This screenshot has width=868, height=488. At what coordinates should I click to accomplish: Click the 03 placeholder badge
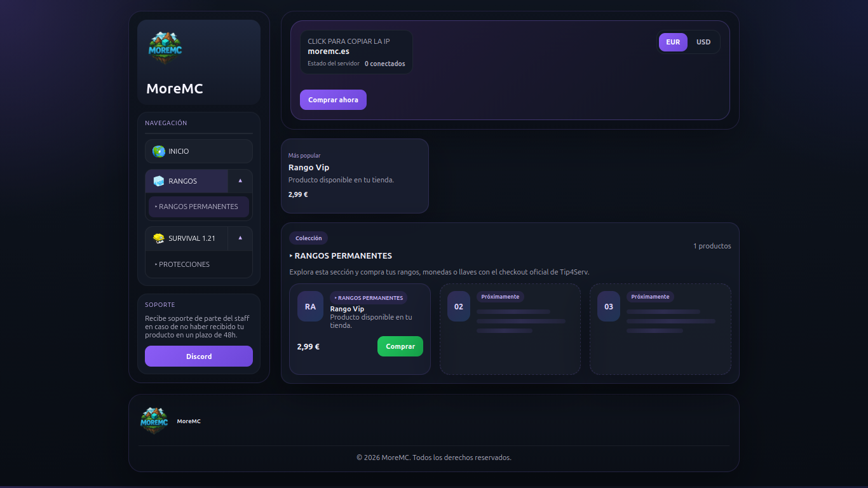[x=609, y=306]
